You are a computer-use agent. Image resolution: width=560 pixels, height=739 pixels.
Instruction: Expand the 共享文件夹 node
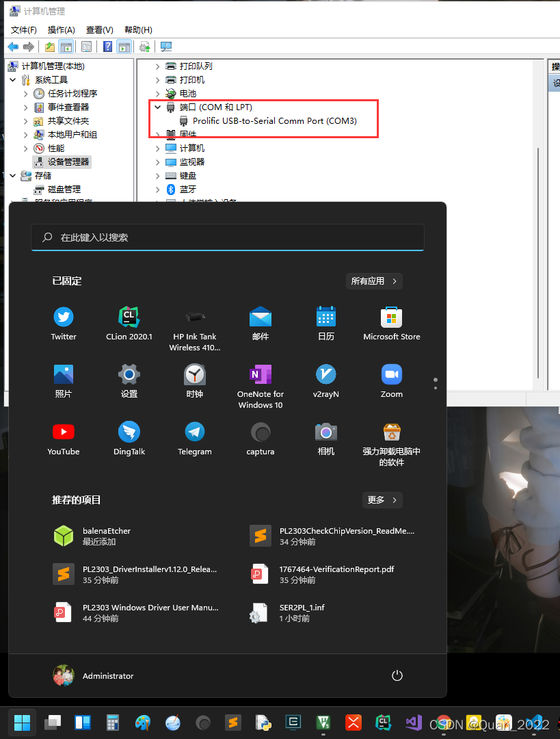click(x=25, y=120)
